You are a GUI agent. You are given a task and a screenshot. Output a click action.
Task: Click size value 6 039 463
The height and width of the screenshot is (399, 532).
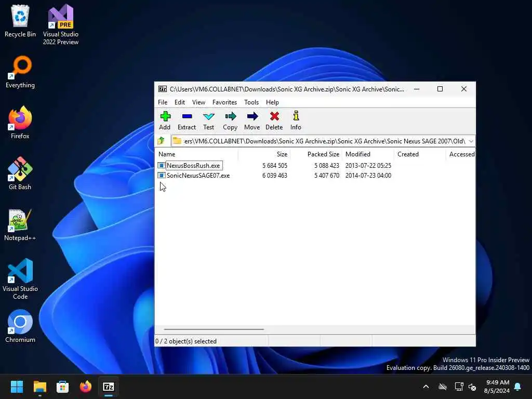pos(275,176)
